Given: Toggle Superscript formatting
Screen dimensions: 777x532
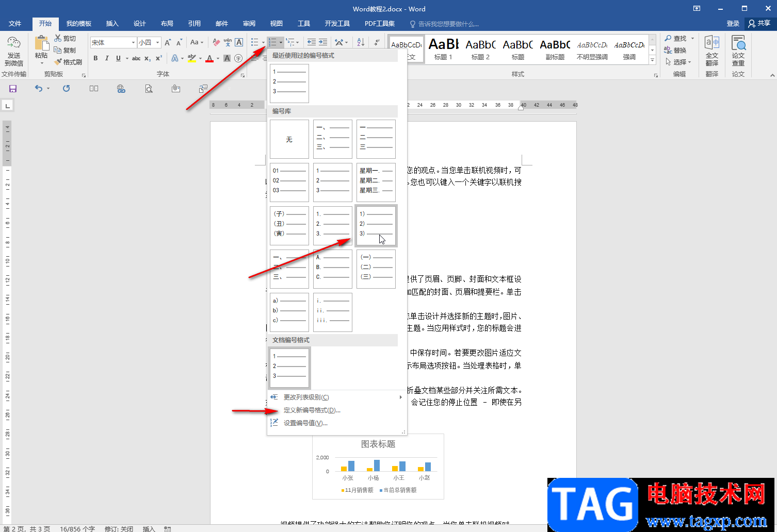Looking at the screenshot, I should (159, 58).
